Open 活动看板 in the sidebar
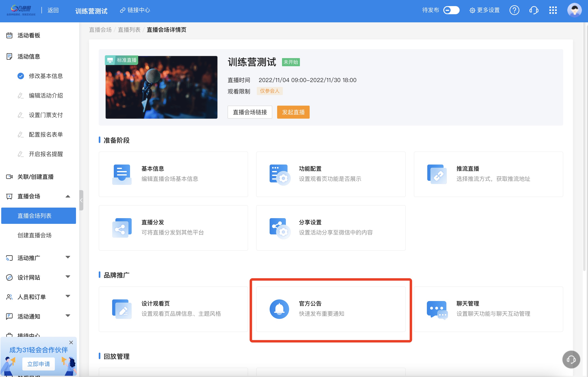The height and width of the screenshot is (377, 588). click(x=29, y=36)
